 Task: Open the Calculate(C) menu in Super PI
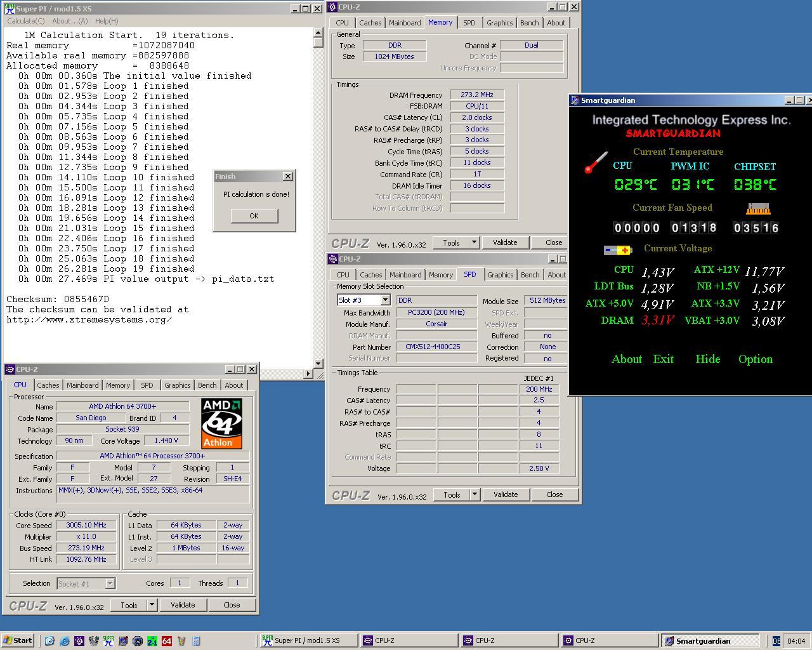point(25,21)
